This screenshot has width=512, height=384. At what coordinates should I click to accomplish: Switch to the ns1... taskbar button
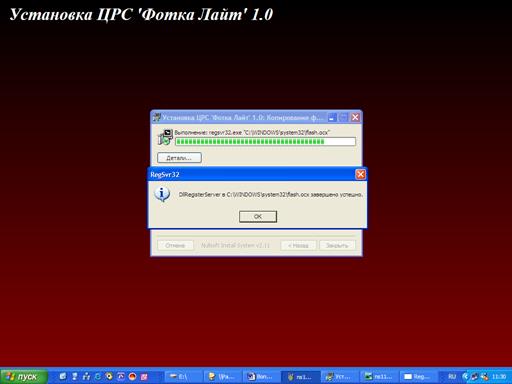click(x=301, y=377)
